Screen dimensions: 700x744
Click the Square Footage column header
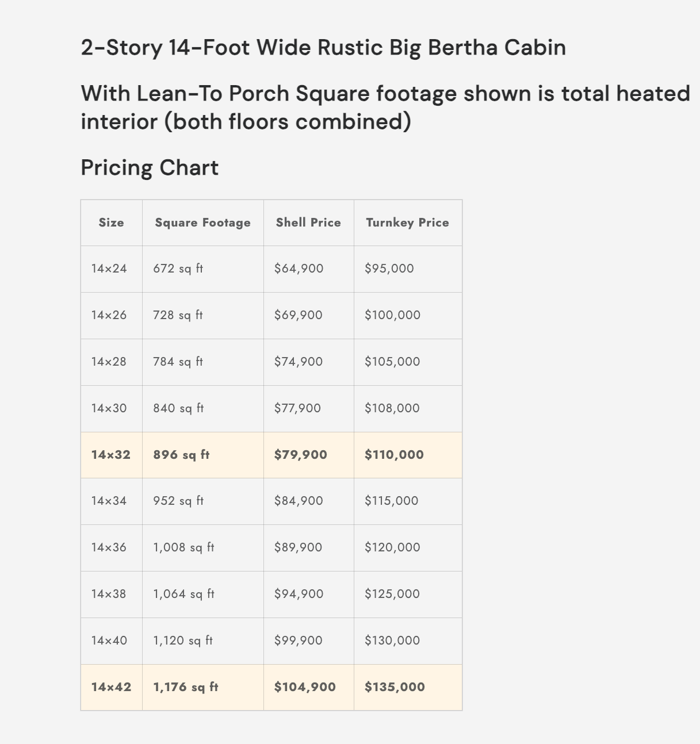(x=202, y=223)
